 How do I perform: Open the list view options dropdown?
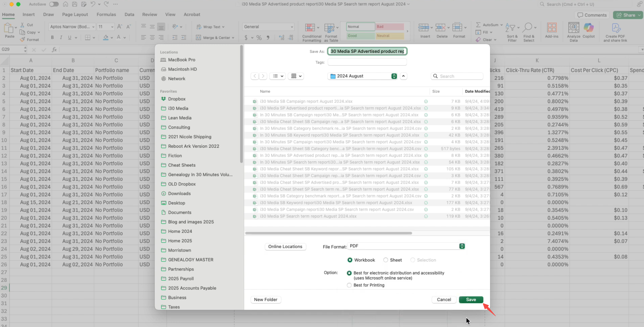tap(278, 76)
